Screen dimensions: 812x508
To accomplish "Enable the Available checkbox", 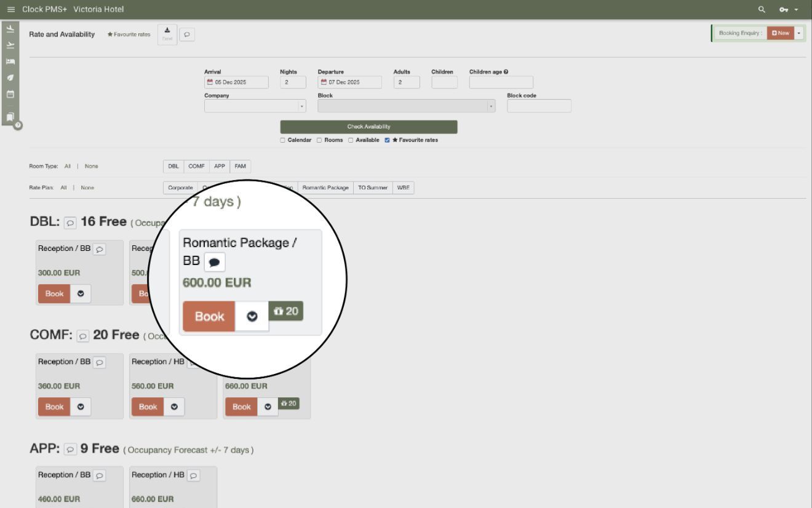I will point(351,140).
